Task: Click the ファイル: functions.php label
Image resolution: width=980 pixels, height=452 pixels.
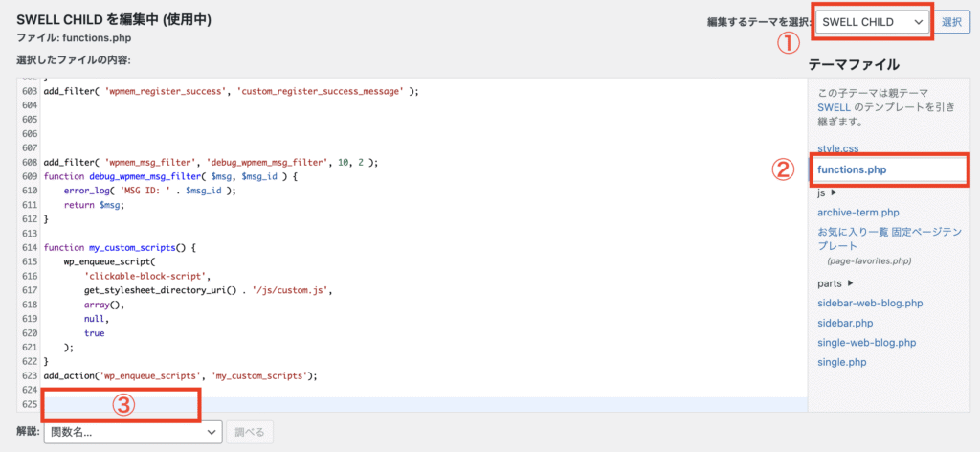Action: (x=74, y=38)
